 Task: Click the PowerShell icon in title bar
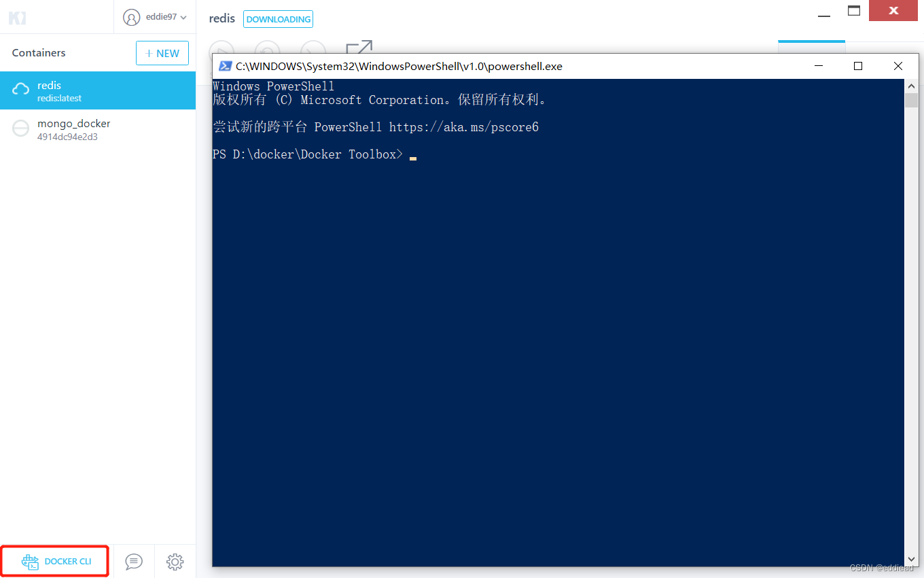pyautogui.click(x=225, y=66)
